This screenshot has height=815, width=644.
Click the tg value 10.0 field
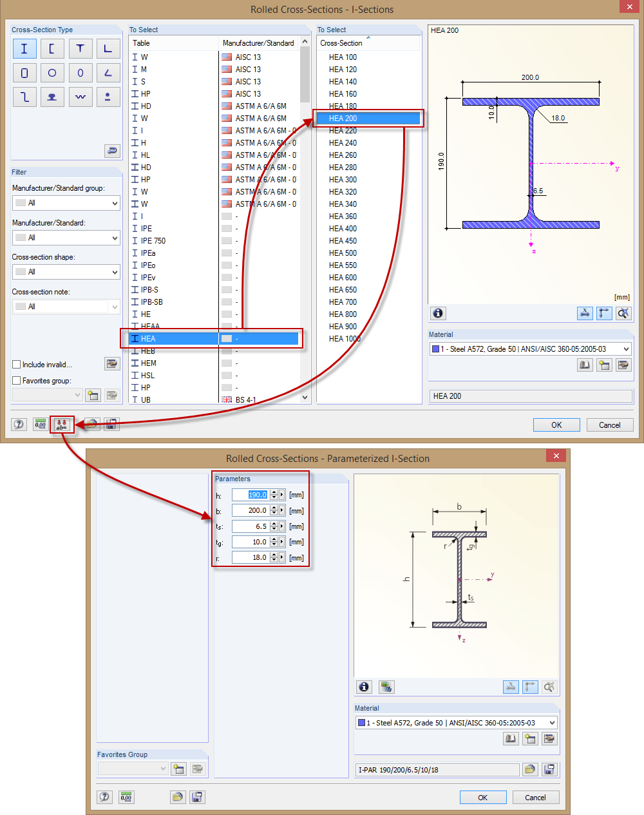(251, 542)
